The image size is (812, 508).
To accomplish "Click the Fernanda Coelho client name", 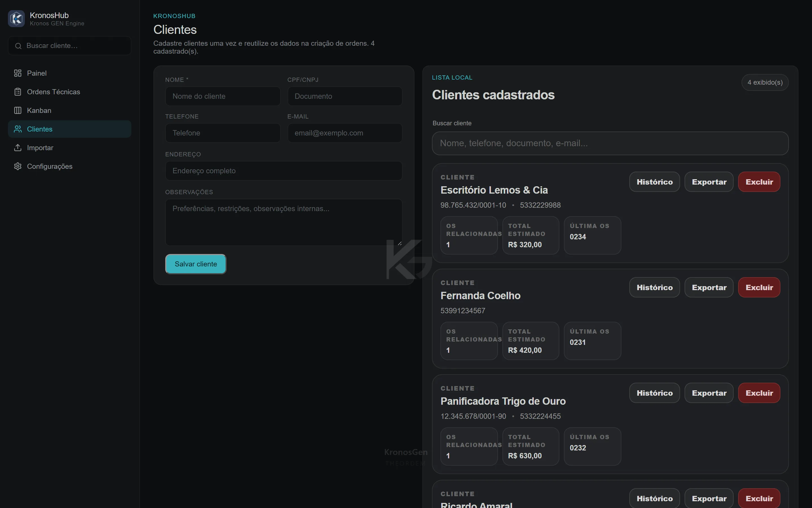I will [x=480, y=296].
